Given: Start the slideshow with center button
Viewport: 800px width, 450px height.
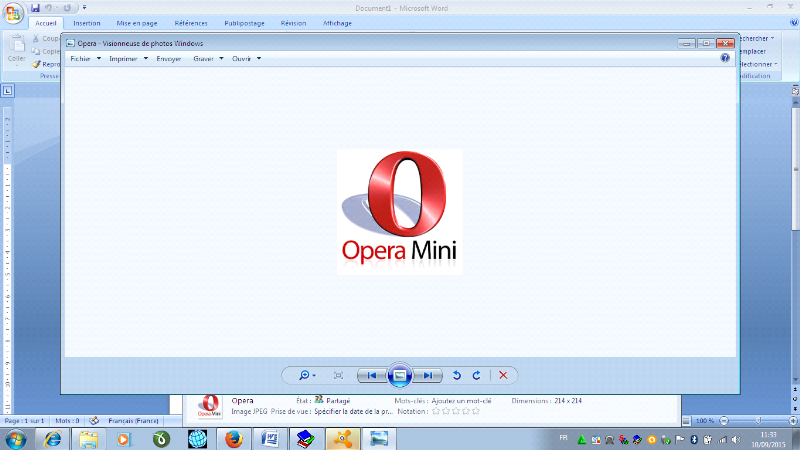Looking at the screenshot, I should (400, 375).
